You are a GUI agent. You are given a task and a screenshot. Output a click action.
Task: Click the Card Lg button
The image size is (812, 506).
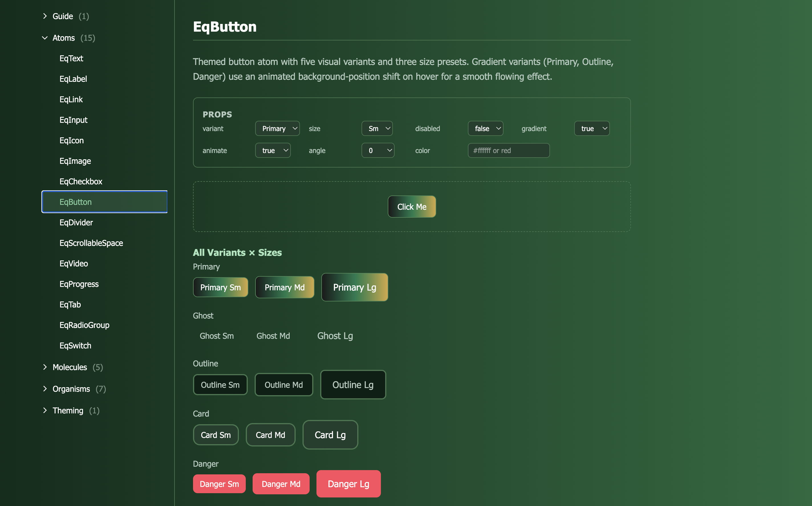(x=330, y=434)
